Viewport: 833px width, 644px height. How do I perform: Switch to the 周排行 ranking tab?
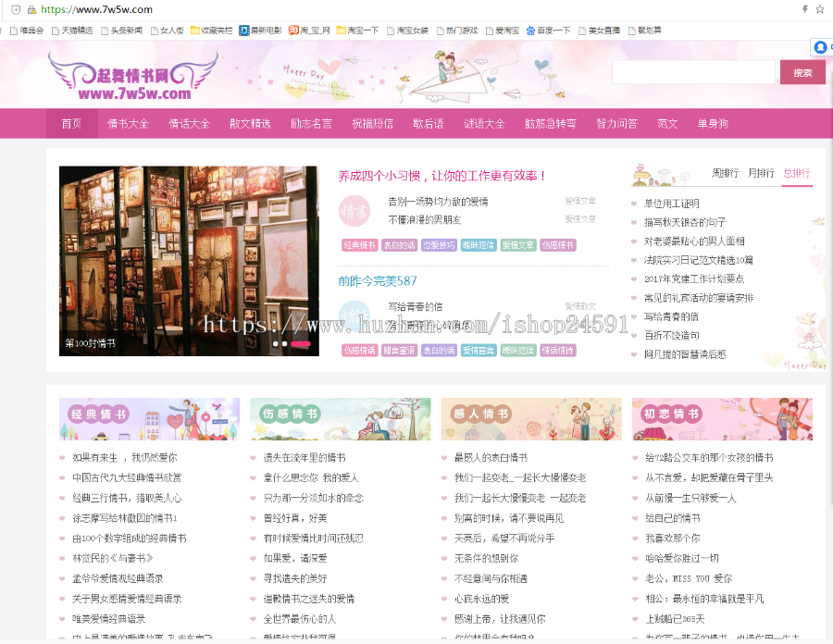point(725,173)
